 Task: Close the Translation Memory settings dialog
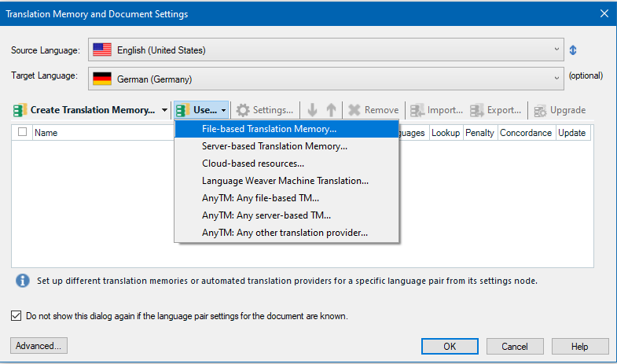click(x=604, y=13)
